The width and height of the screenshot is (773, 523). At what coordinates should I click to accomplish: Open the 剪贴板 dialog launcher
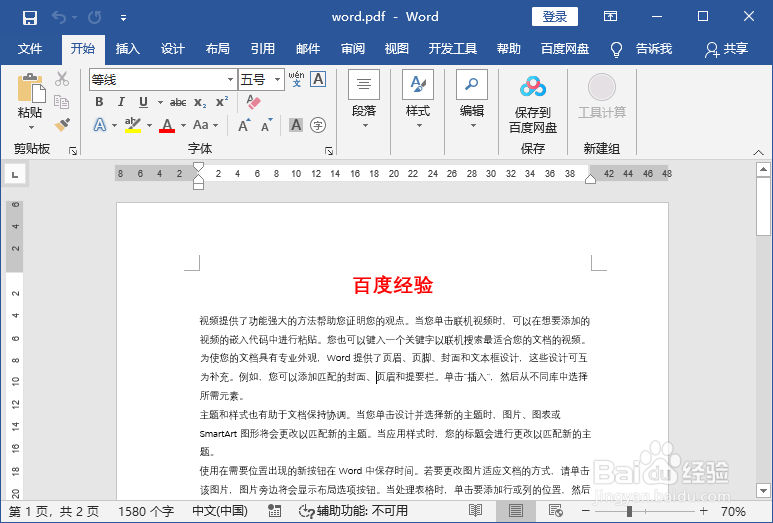(73, 151)
